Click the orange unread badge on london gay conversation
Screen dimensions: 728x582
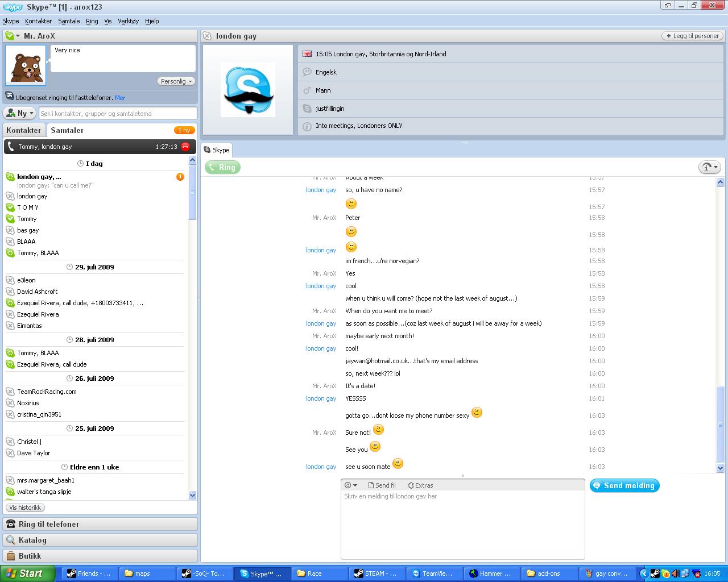180,177
